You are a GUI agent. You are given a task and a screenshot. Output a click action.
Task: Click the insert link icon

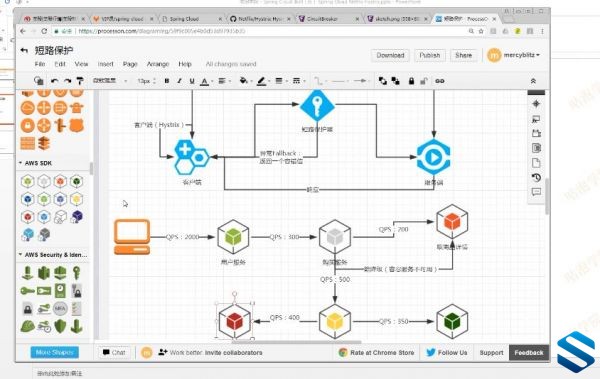coord(440,81)
